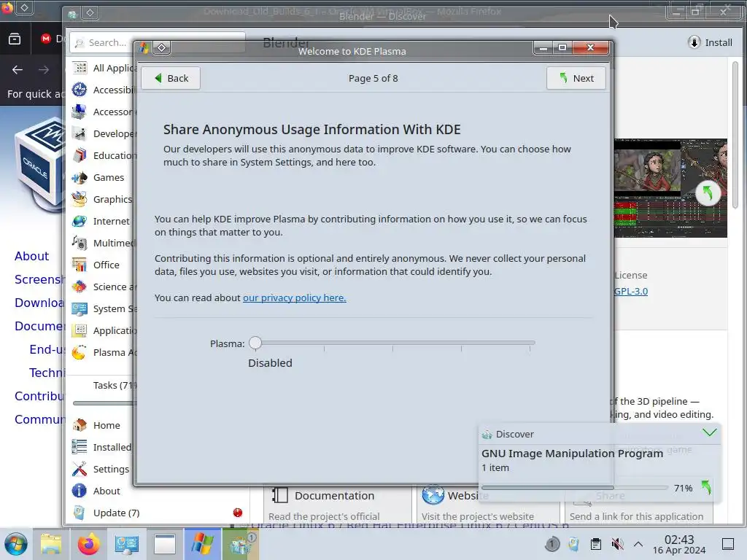
Task: Open Plasma Addons icon
Action: (x=80, y=352)
